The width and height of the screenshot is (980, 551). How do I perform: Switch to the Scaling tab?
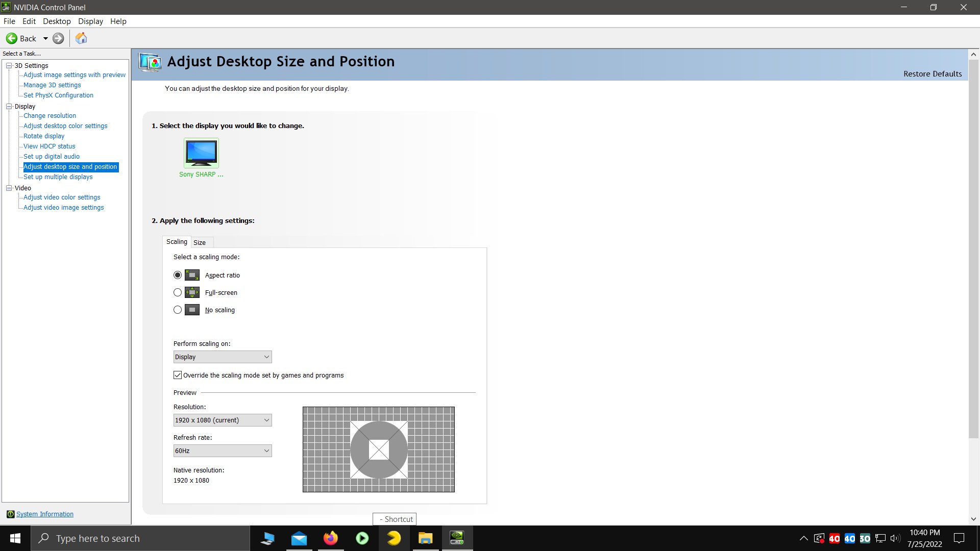pyautogui.click(x=177, y=242)
